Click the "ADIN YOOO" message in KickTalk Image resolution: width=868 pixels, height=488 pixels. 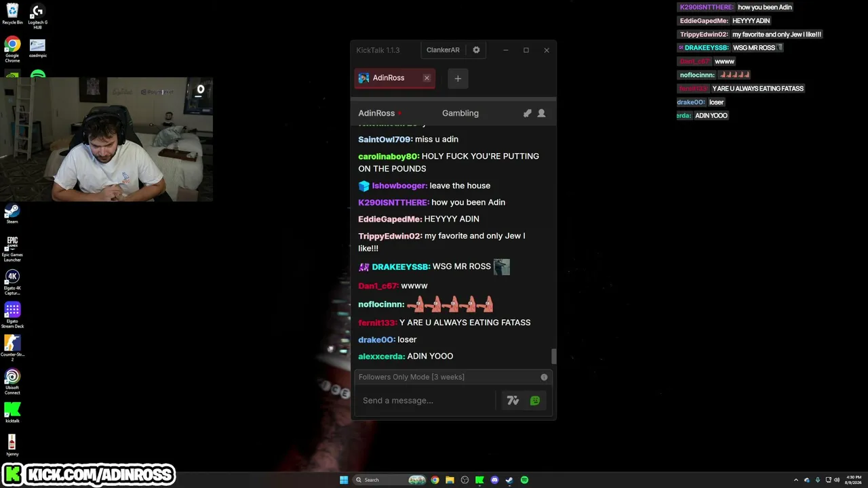click(x=430, y=357)
